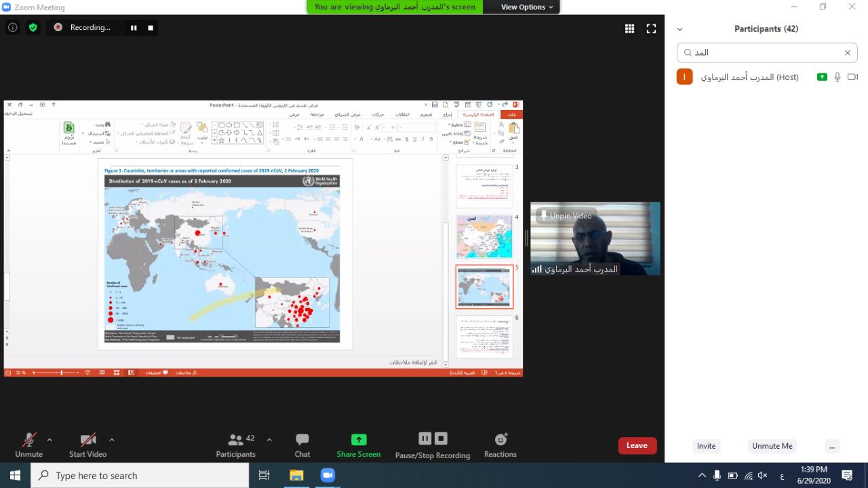868x488 pixels.
Task: Expand audio options arrow next to Unmute
Action: point(50,440)
